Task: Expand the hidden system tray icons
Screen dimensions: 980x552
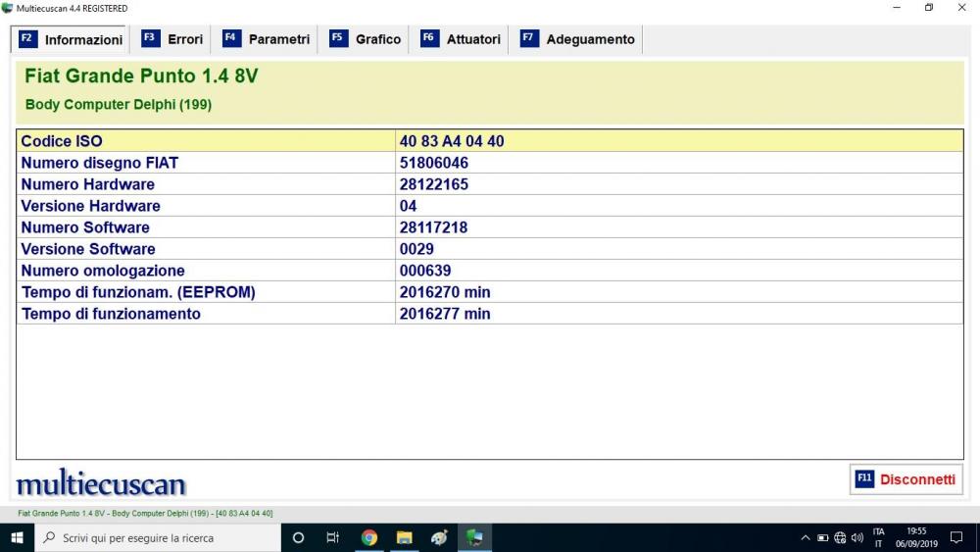Action: (806, 537)
